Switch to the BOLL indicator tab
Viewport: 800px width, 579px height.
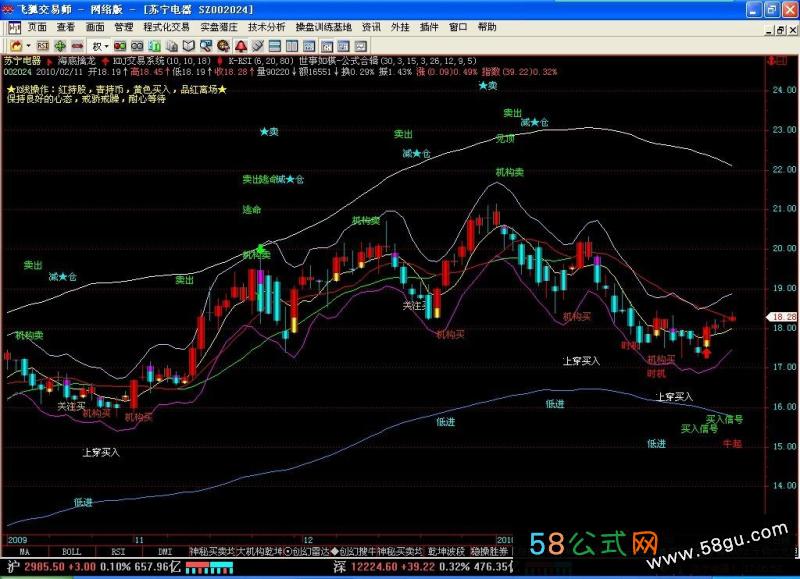click(71, 551)
